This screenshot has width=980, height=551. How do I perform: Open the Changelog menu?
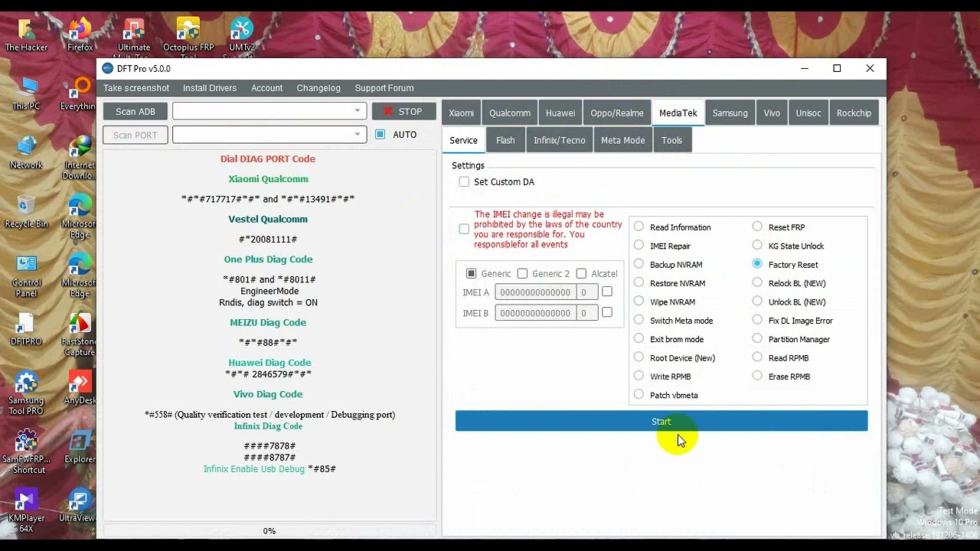(x=318, y=88)
